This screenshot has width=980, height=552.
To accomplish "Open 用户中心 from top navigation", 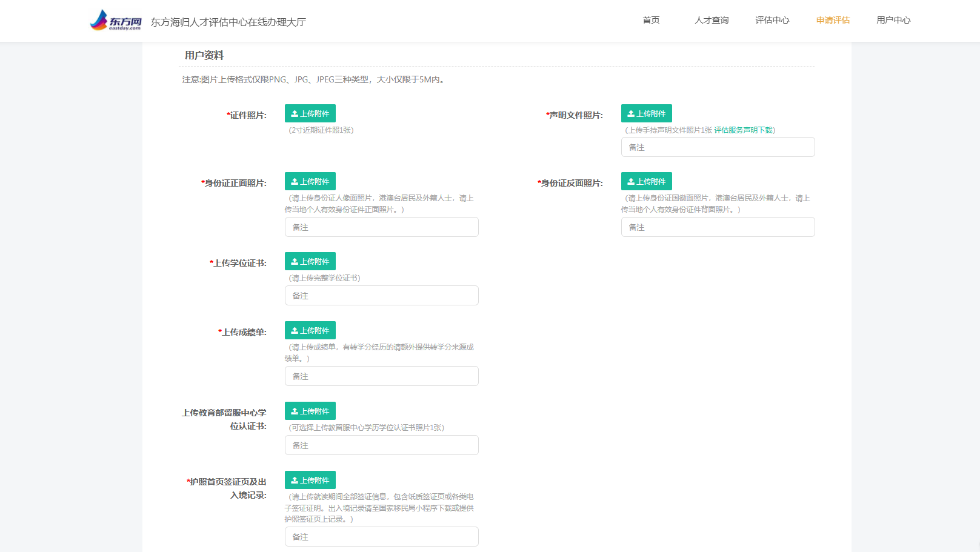I will point(893,21).
